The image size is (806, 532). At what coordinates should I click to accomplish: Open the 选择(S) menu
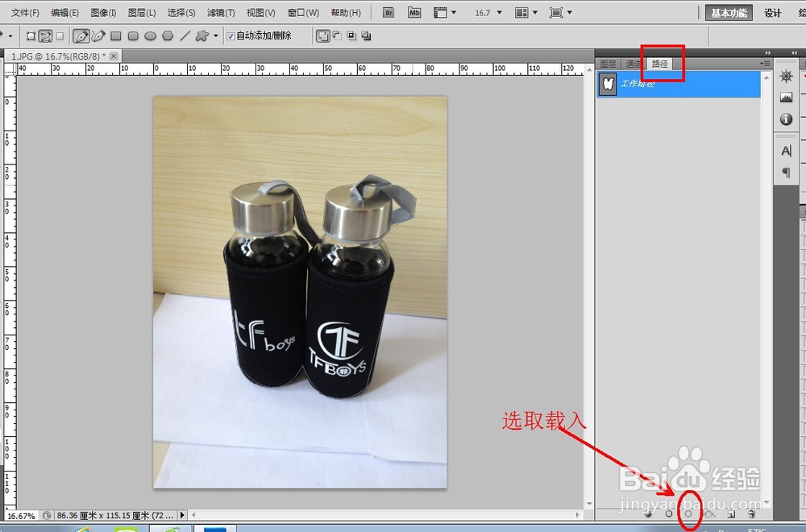pos(181,13)
